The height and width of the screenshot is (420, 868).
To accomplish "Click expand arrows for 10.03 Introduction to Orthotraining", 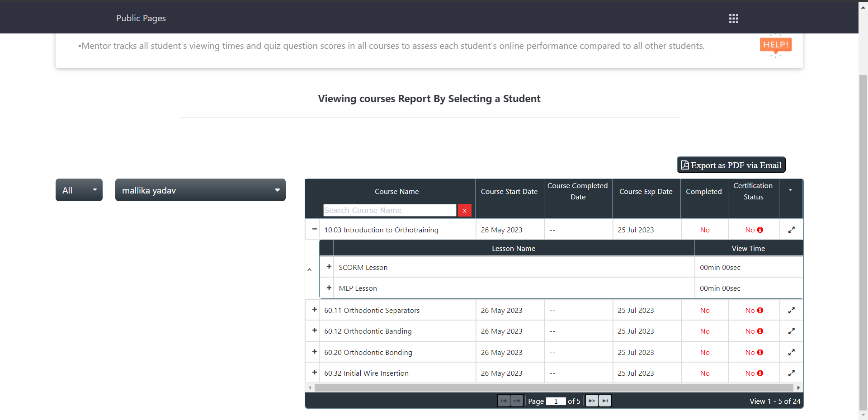I will pos(791,230).
